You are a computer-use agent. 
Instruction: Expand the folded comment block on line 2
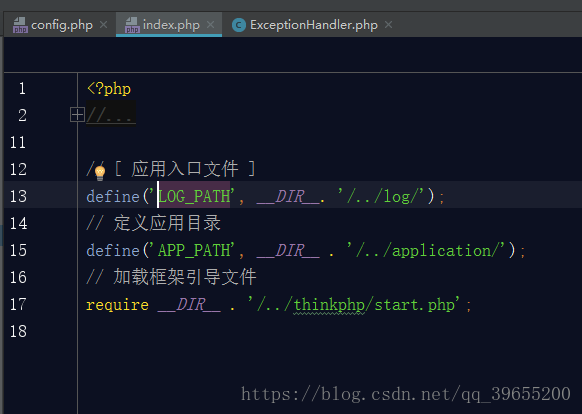pyautogui.click(x=77, y=115)
